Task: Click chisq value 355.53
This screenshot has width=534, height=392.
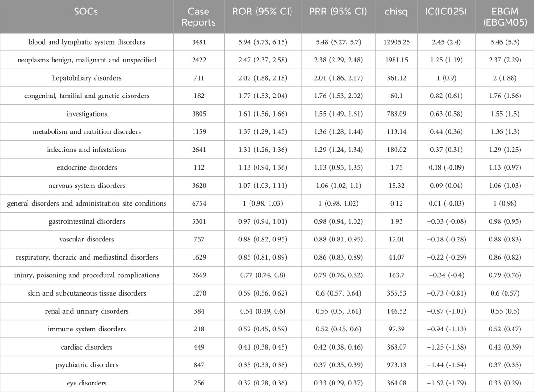Action: coord(396,293)
